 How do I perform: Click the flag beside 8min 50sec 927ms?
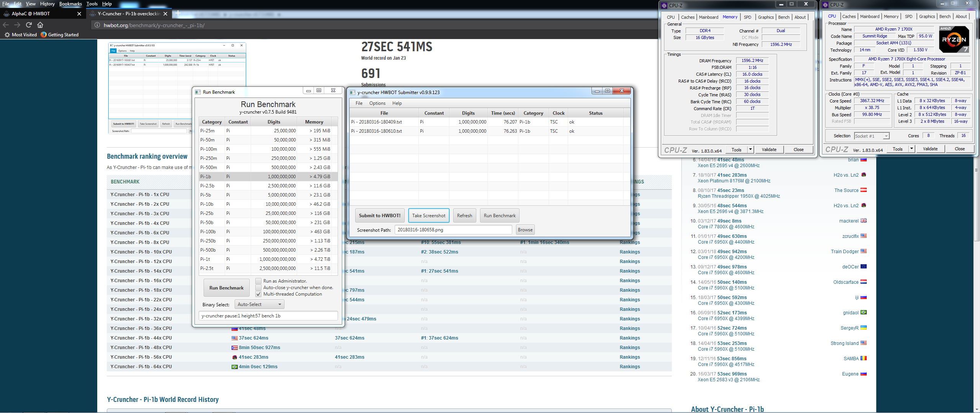coord(235,348)
